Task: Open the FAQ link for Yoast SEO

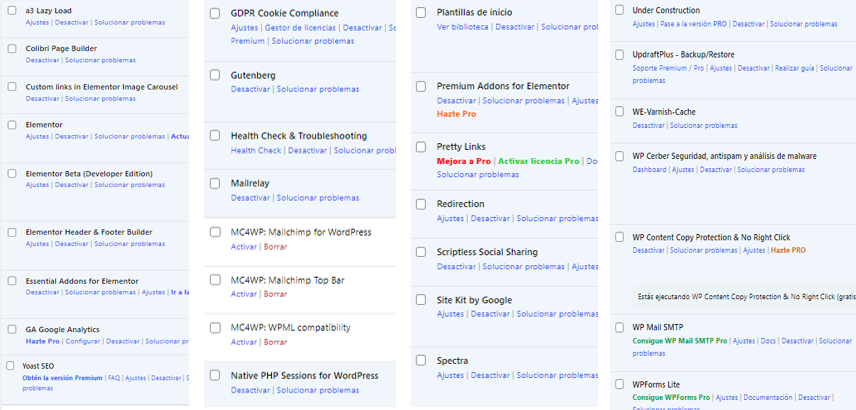Action: (x=114, y=378)
